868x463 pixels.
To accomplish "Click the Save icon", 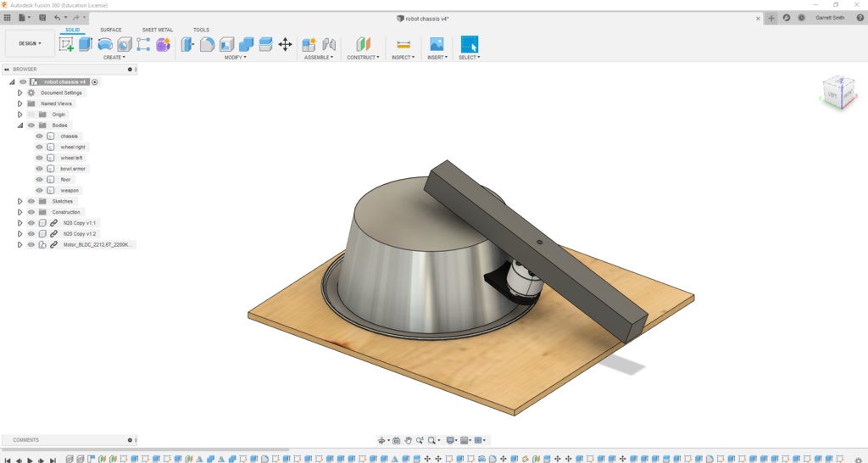I will [42, 18].
